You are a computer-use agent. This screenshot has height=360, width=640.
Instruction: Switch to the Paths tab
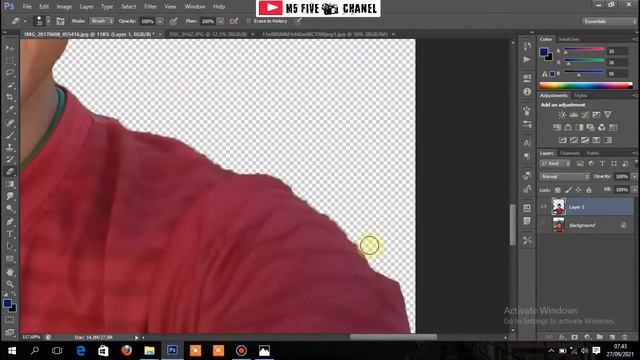coord(593,153)
